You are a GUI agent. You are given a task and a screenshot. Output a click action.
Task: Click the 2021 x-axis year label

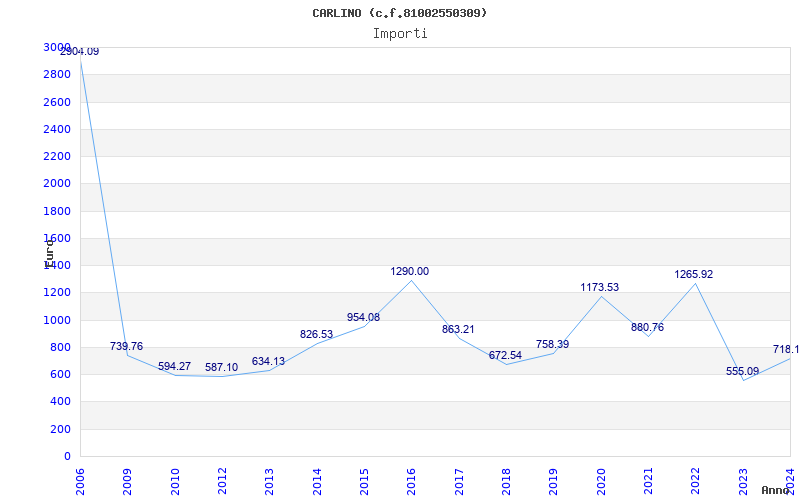pyautogui.click(x=648, y=482)
